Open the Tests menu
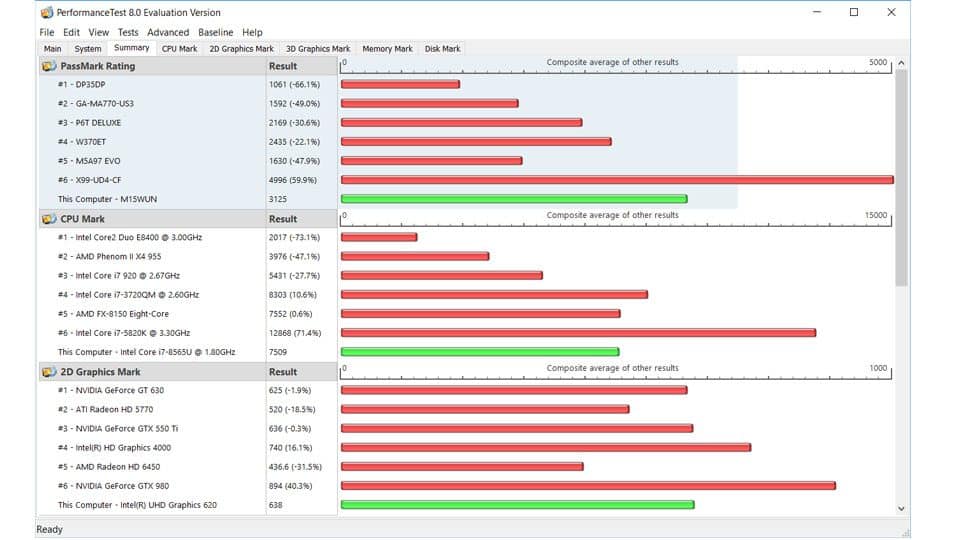Viewport: 960px width, 540px height. click(x=127, y=32)
